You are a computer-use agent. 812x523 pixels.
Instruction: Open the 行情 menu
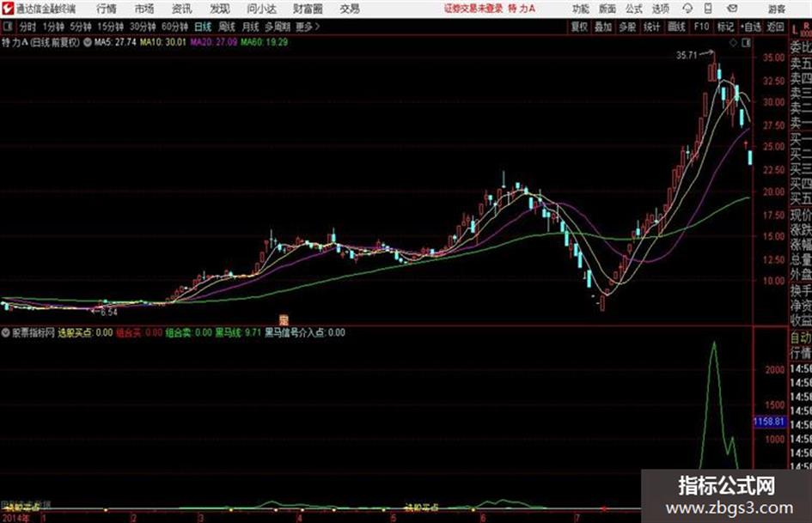(x=107, y=9)
